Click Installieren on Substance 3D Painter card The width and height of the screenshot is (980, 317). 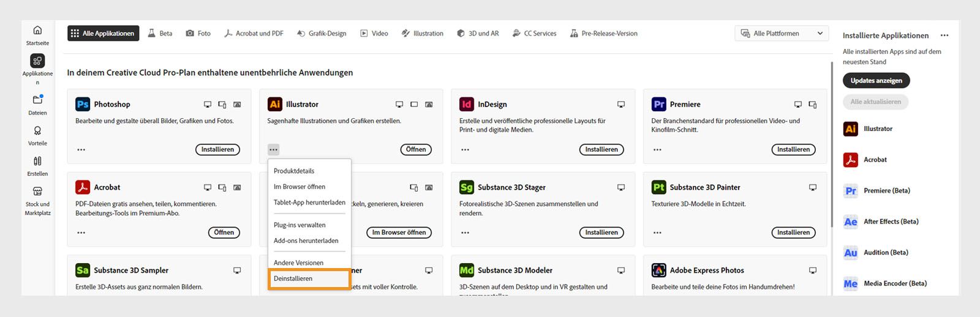(793, 233)
